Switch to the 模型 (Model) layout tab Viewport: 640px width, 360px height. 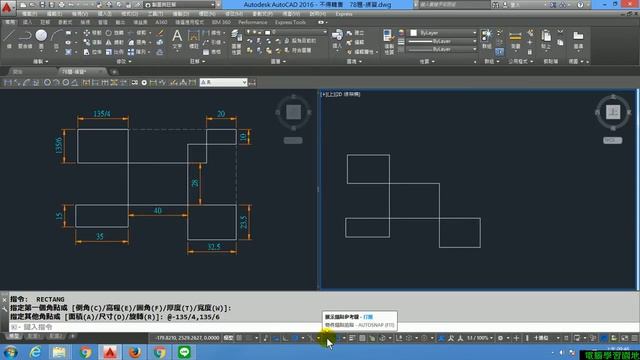pyautogui.click(x=14, y=336)
